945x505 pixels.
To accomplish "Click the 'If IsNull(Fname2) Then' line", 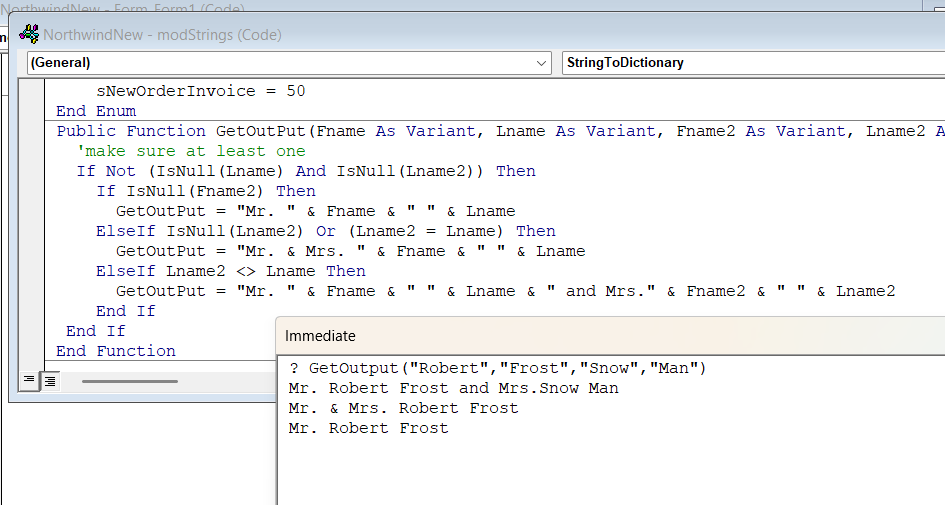I will point(206,191).
